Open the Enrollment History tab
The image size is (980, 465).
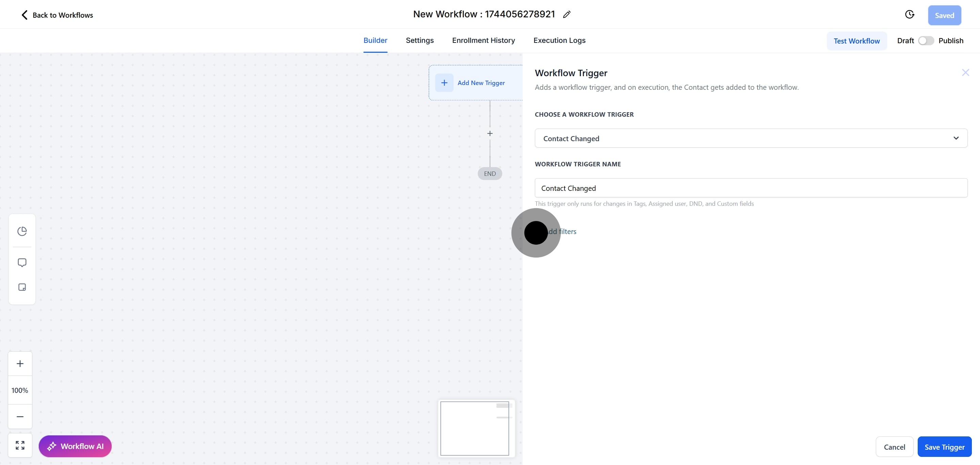pyautogui.click(x=483, y=40)
